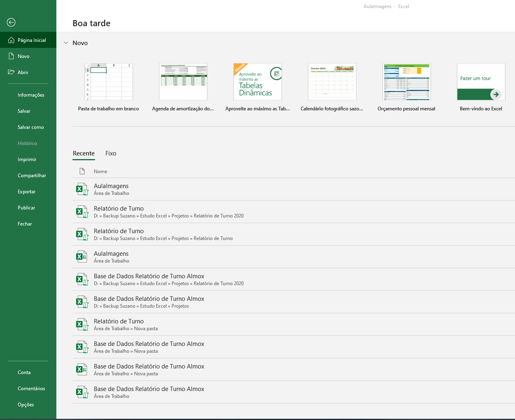Screen dimensions: 515x420
Task: Click Histórico in sidebar
Action: 28,143
